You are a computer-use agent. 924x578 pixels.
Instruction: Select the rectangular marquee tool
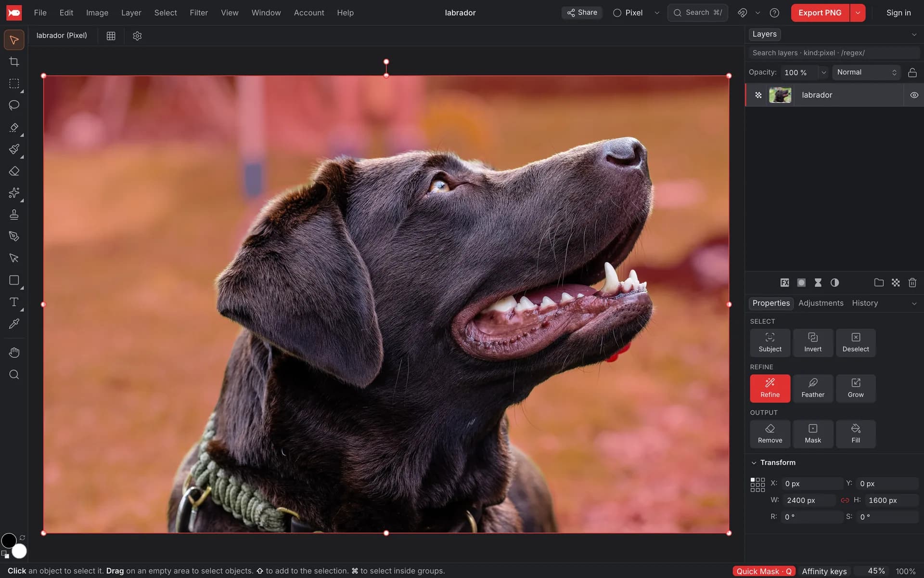pos(14,83)
